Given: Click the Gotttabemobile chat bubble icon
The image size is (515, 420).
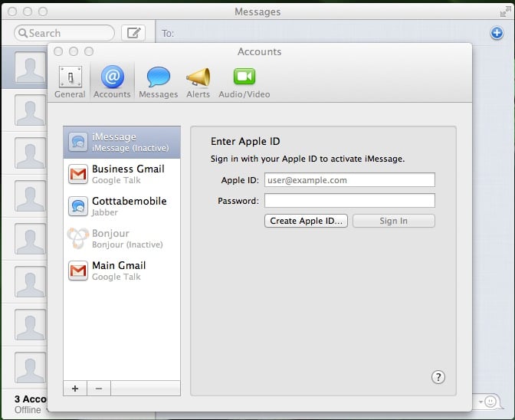Looking at the screenshot, I should pos(78,206).
